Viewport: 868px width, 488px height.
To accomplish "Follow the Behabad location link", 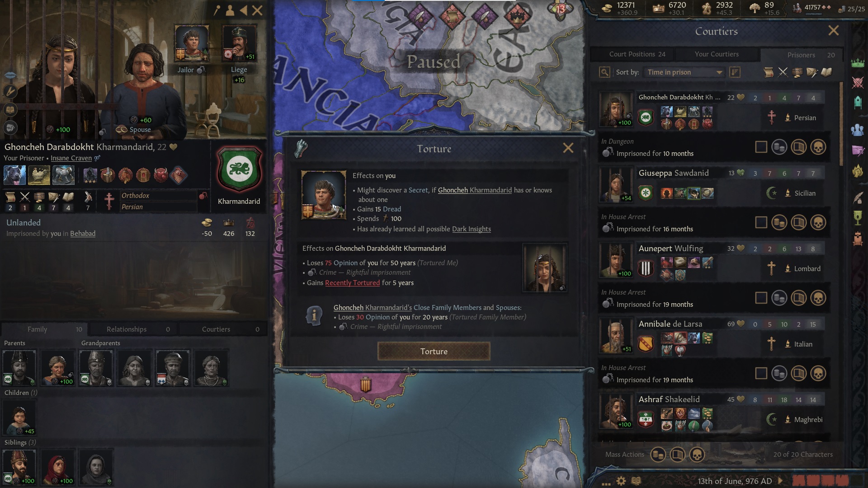I will (x=83, y=234).
